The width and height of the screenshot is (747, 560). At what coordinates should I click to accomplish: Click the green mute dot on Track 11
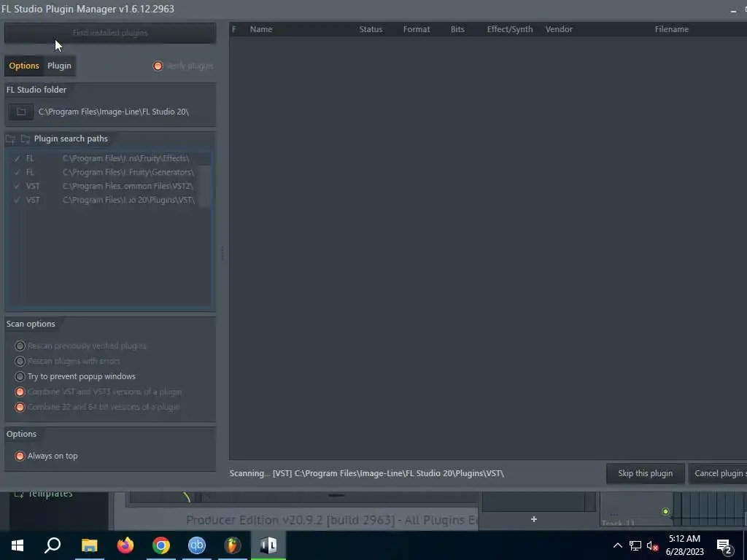[665, 511]
